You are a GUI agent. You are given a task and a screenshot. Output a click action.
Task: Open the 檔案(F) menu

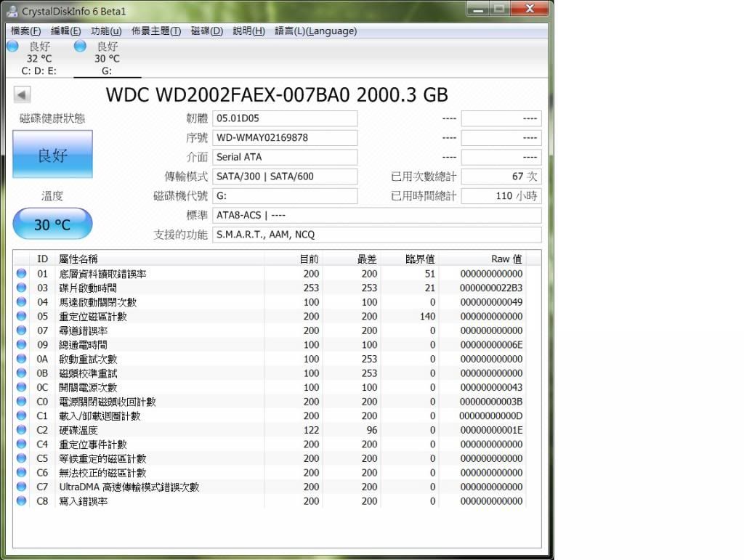25,31
